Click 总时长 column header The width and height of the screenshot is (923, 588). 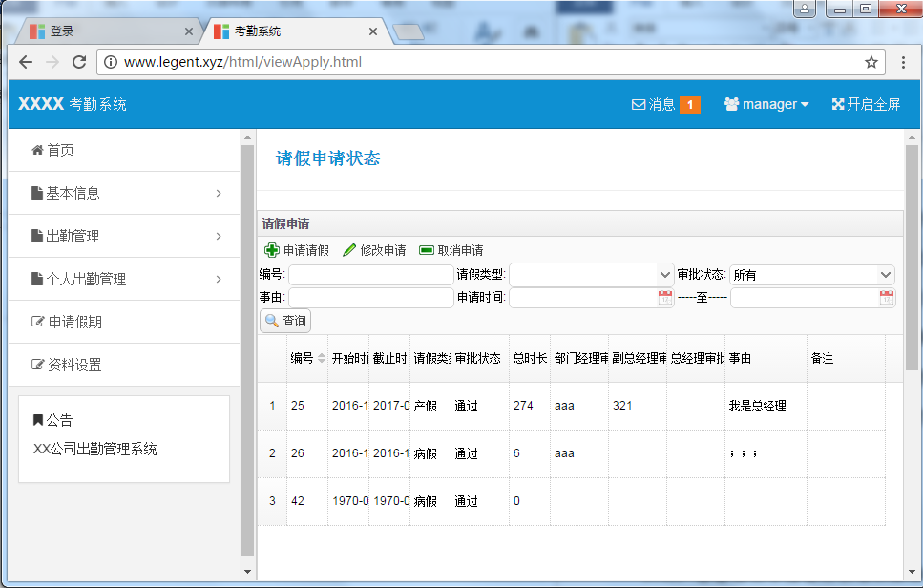[530, 359]
